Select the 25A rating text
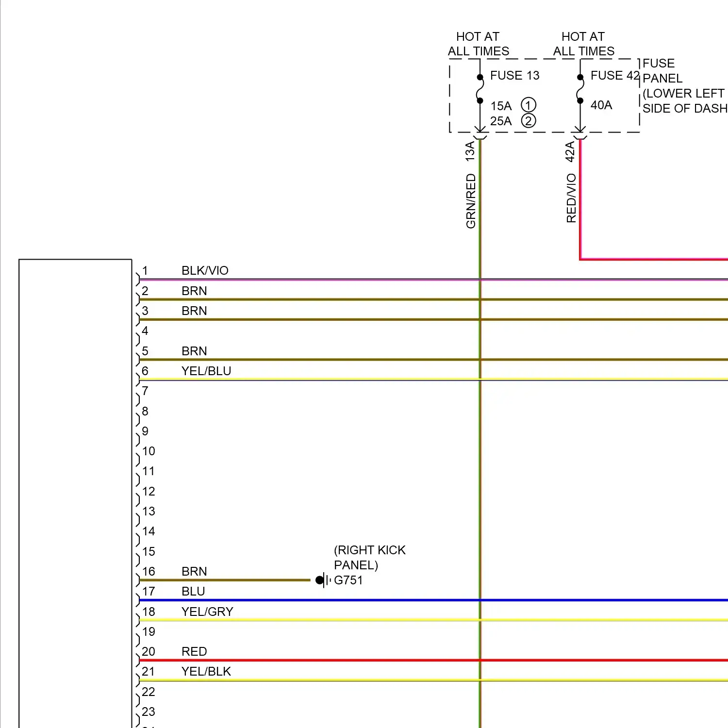The image size is (728, 728). tap(501, 121)
